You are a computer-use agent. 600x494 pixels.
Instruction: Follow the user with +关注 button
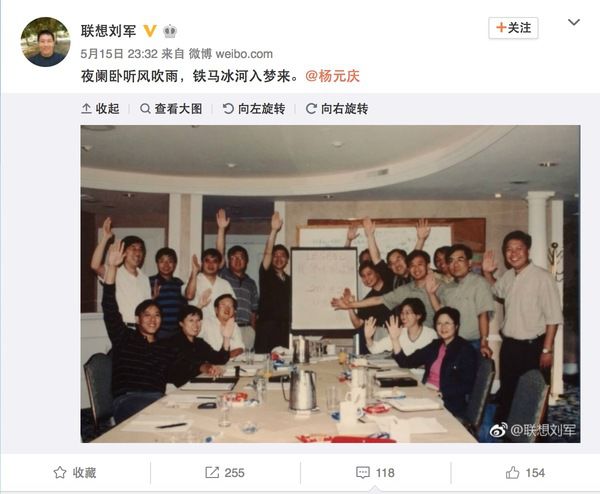[x=513, y=28]
